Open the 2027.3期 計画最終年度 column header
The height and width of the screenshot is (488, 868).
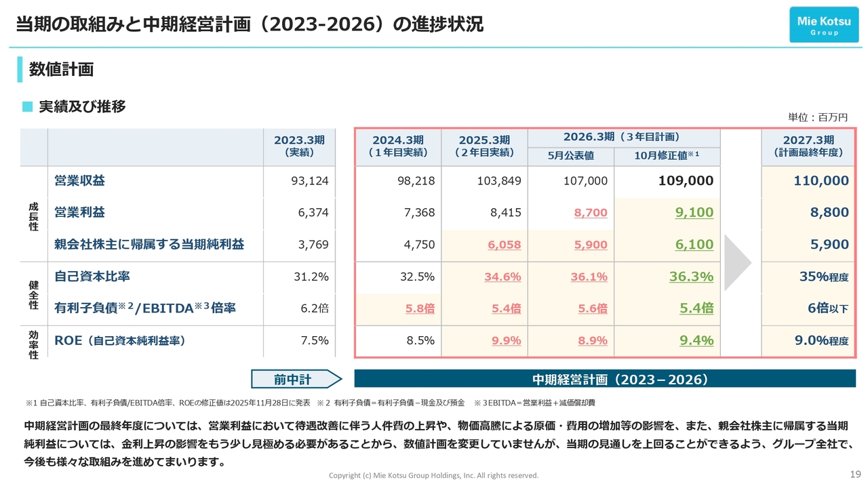808,146
